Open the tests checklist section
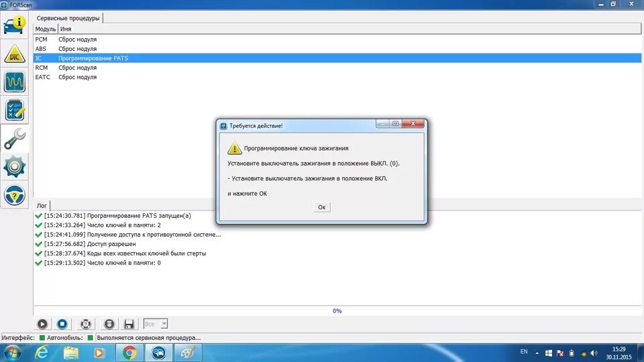Screen dimensions: 644x362 (14, 110)
